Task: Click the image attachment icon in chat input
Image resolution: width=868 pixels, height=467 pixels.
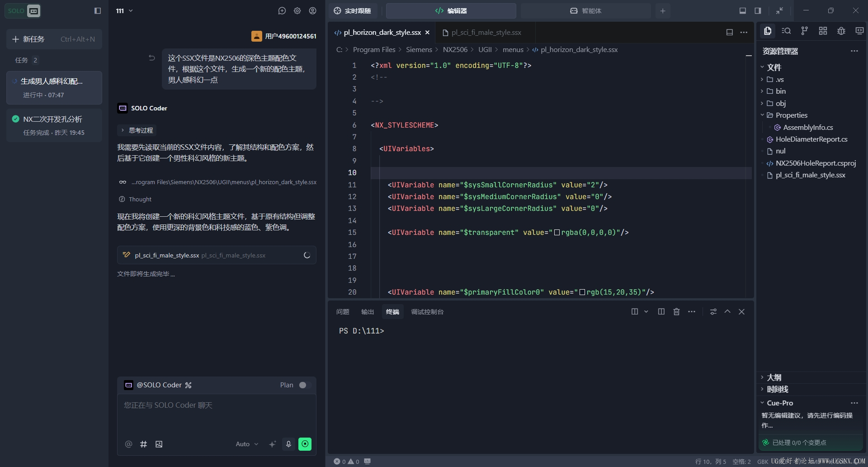Action: [159, 444]
